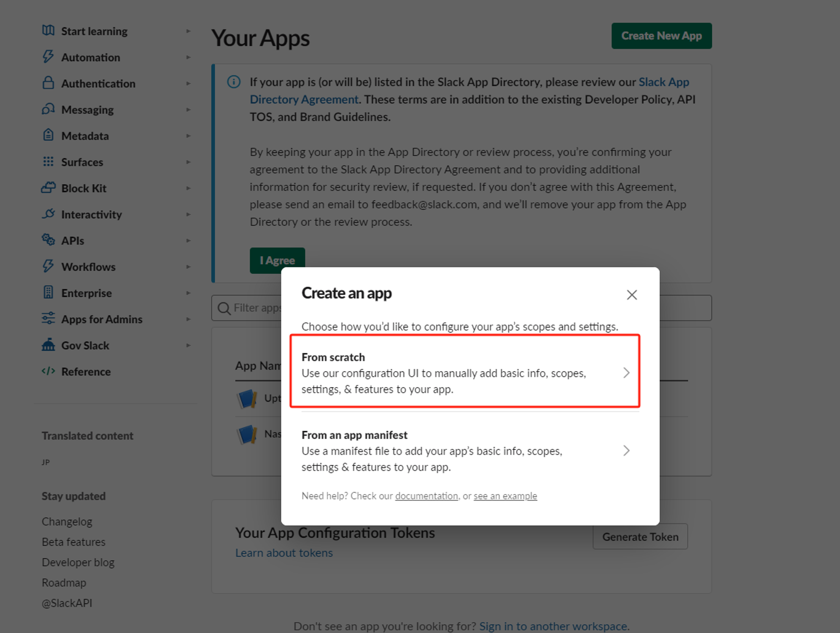
Task: Click the Reference code brackets icon
Action: (x=48, y=371)
